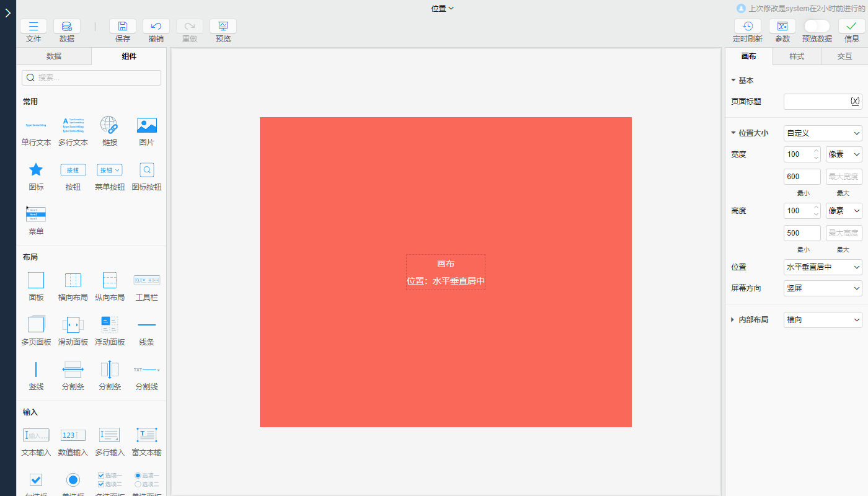This screenshot has height=496, width=868.
Task: Switch to the Data (数据) panel tab
Action: [54, 56]
